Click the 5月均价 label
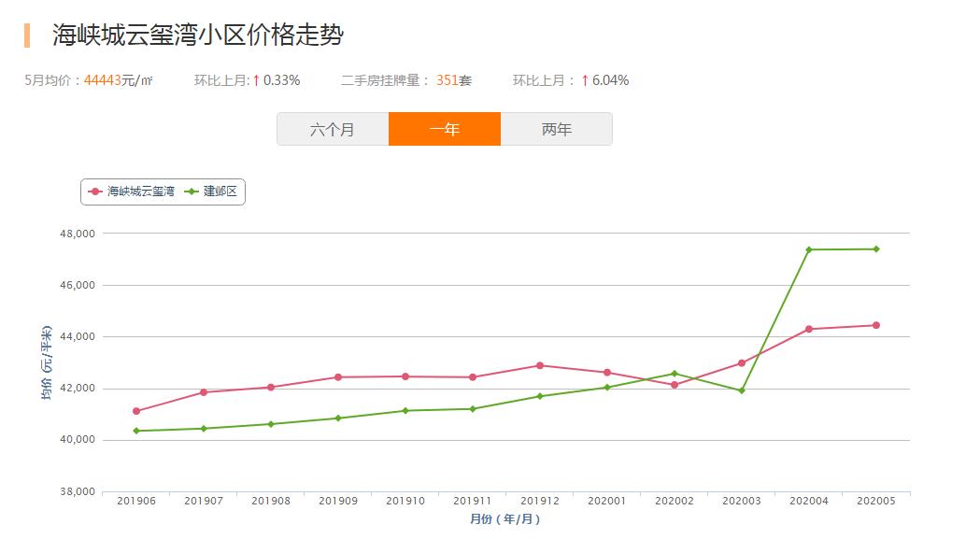Screen dimensions: 980x539 pos(52,80)
